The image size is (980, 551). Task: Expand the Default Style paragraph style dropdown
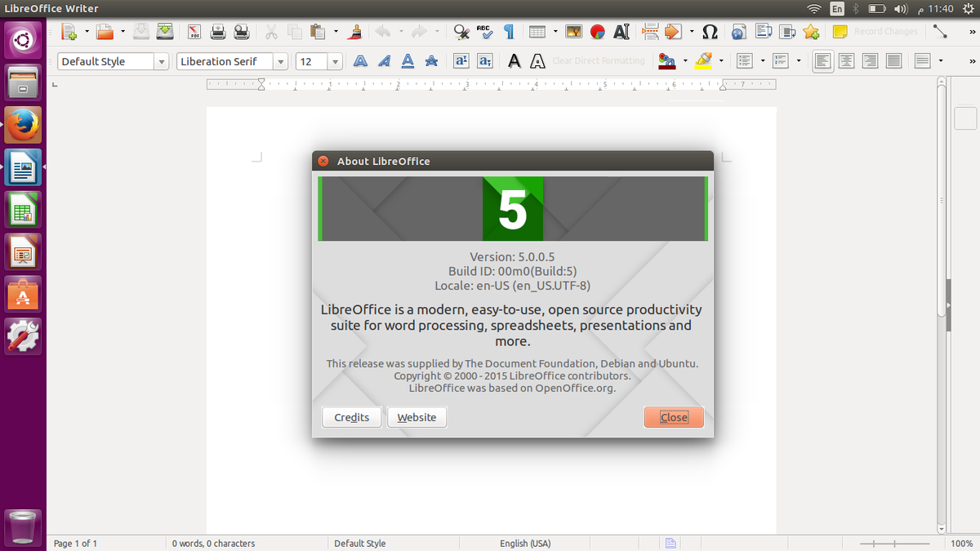[162, 61]
